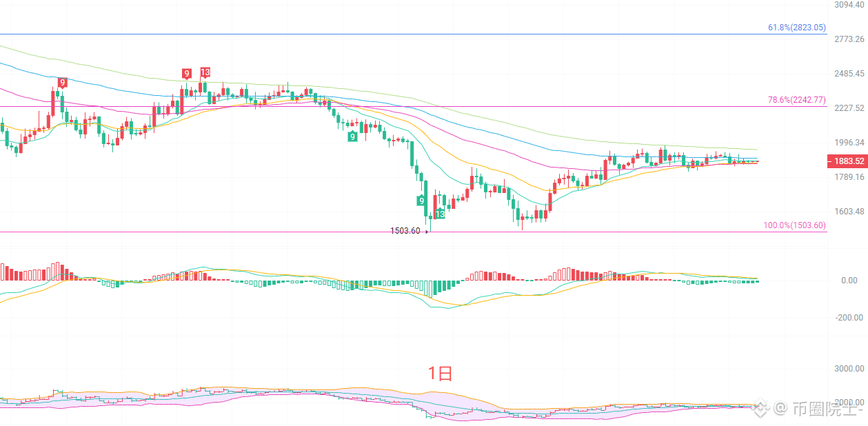The height and width of the screenshot is (426, 868).
Task: Click the green 13 sequential marker
Action: (x=440, y=214)
